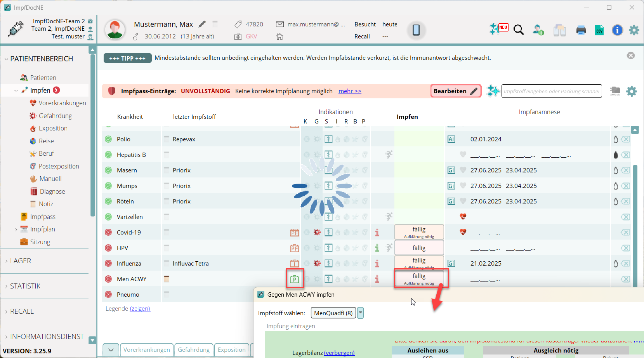Expand the LAGER section
Viewport: 644px width, 358px height.
(21, 261)
